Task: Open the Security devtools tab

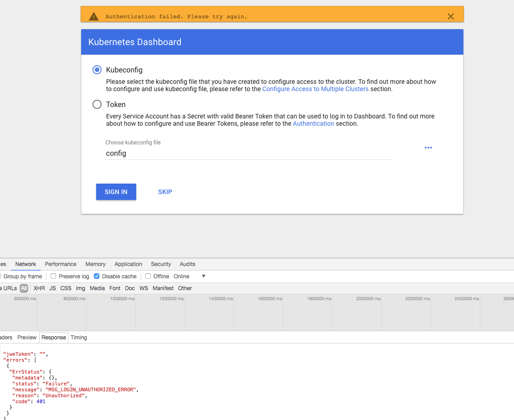Action: (161, 264)
